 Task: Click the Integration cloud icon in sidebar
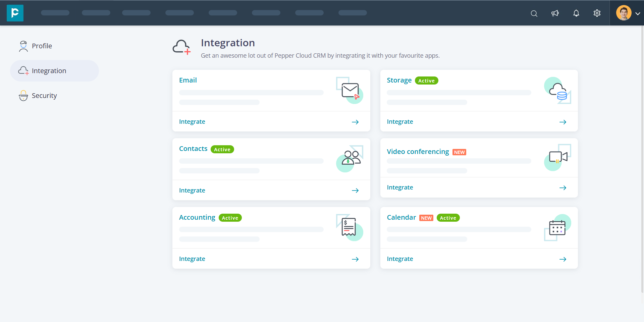pyautogui.click(x=23, y=71)
